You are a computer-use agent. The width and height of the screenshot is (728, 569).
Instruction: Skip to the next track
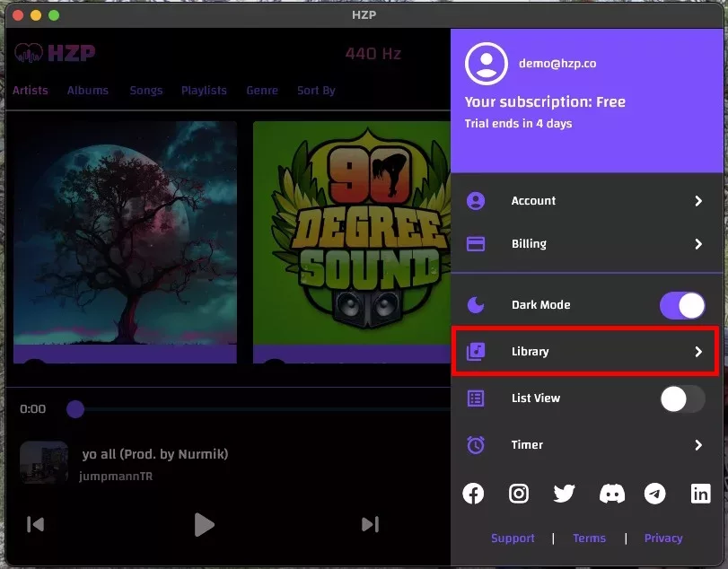[x=370, y=524]
